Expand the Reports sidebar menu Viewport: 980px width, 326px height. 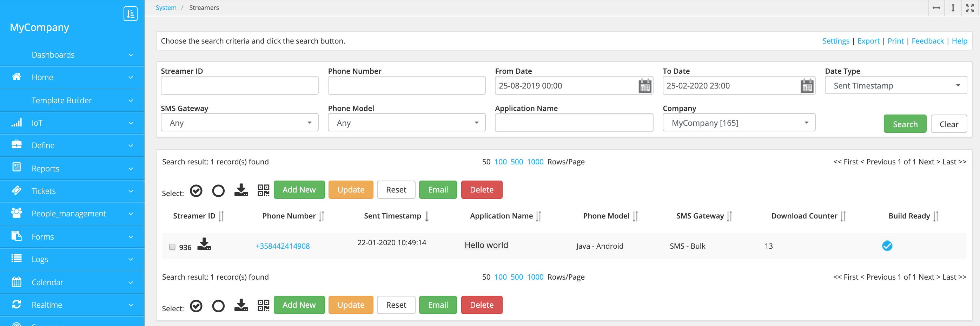(72, 168)
